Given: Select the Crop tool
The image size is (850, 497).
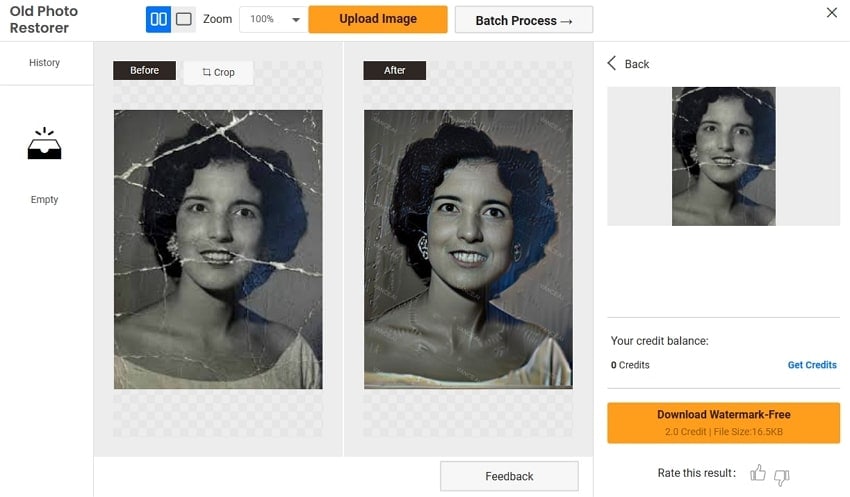Looking at the screenshot, I should tap(218, 72).
